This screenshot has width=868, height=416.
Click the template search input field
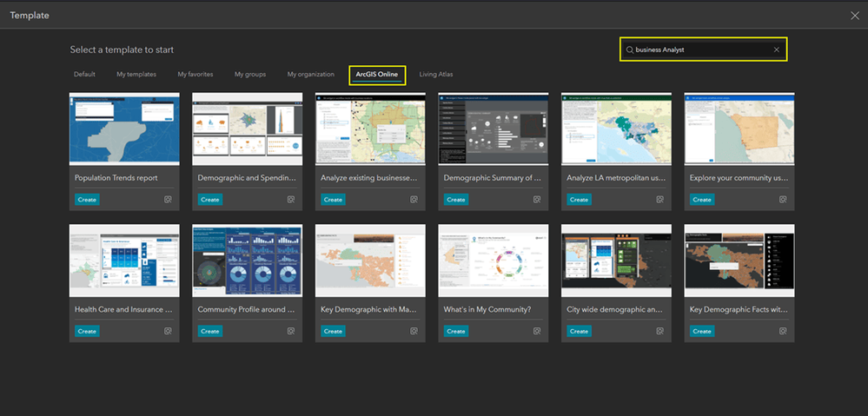click(x=703, y=50)
